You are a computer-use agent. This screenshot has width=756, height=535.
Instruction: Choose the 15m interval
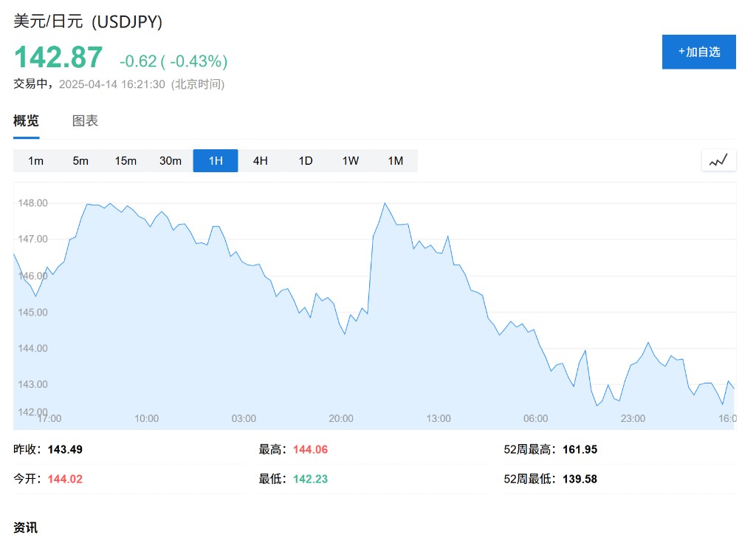pos(126,160)
